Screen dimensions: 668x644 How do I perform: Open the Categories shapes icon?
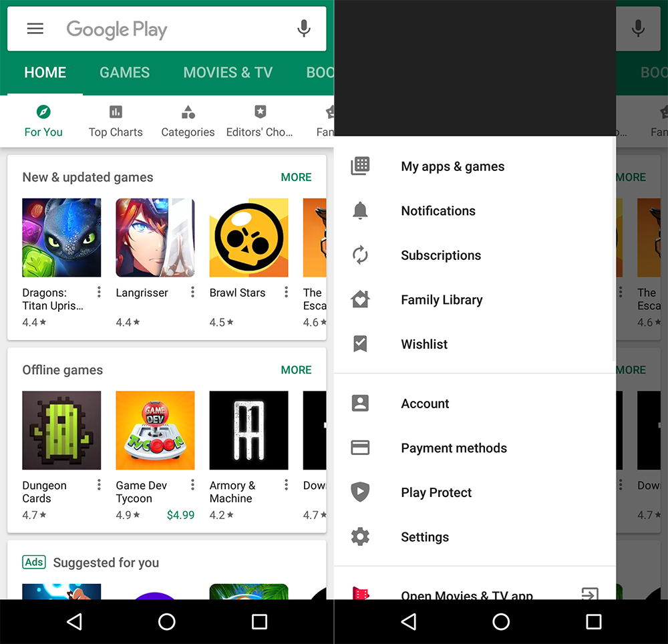click(x=188, y=112)
